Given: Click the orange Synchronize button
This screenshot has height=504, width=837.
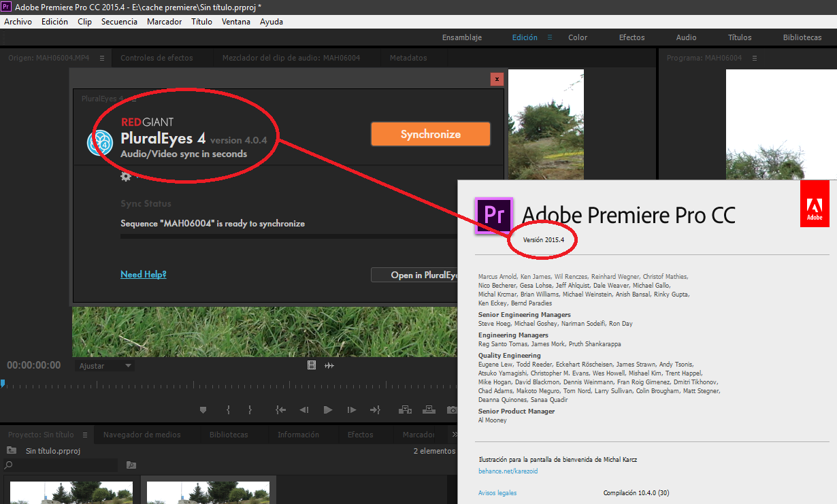Looking at the screenshot, I should (x=431, y=134).
